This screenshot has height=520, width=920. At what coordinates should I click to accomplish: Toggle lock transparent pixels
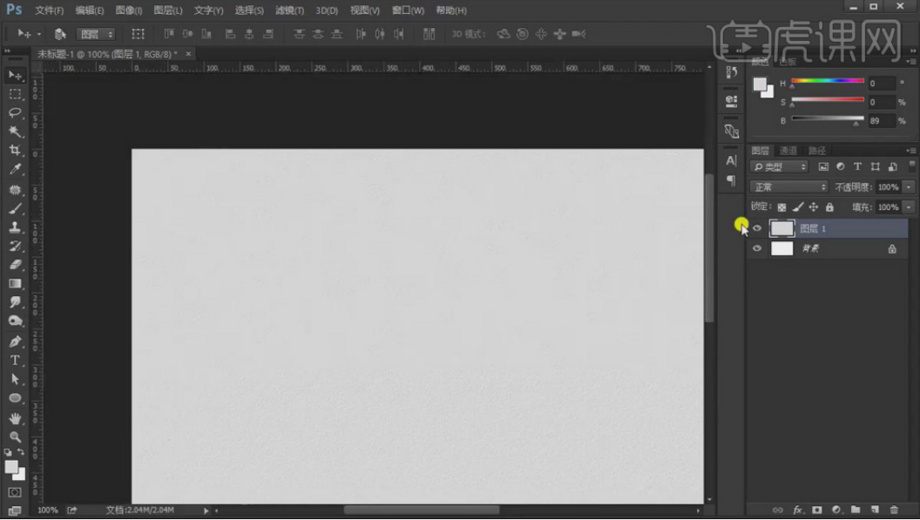point(782,207)
